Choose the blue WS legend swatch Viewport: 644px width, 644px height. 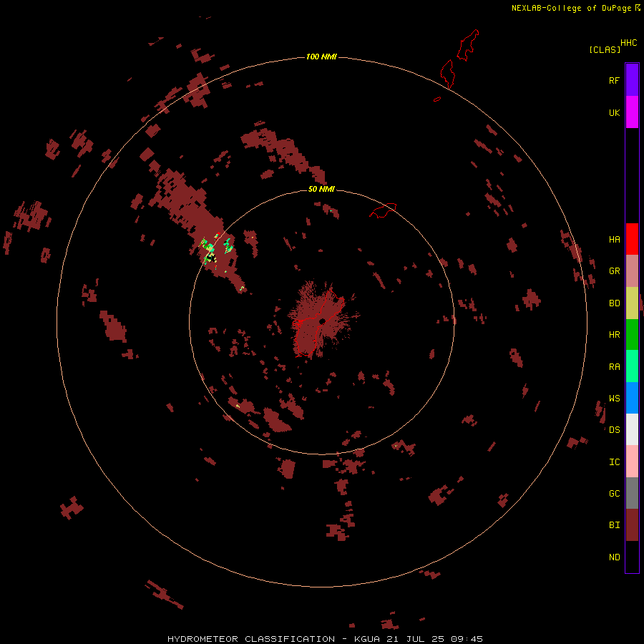[x=632, y=398]
